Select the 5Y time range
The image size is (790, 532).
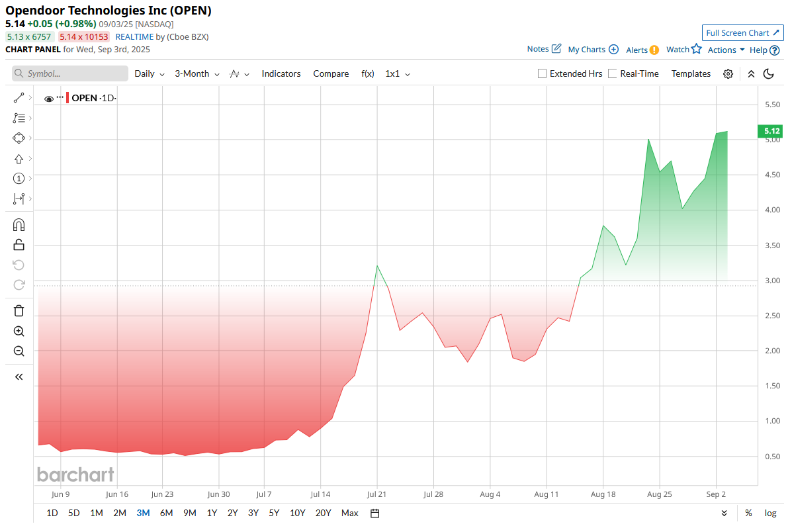coord(274,513)
